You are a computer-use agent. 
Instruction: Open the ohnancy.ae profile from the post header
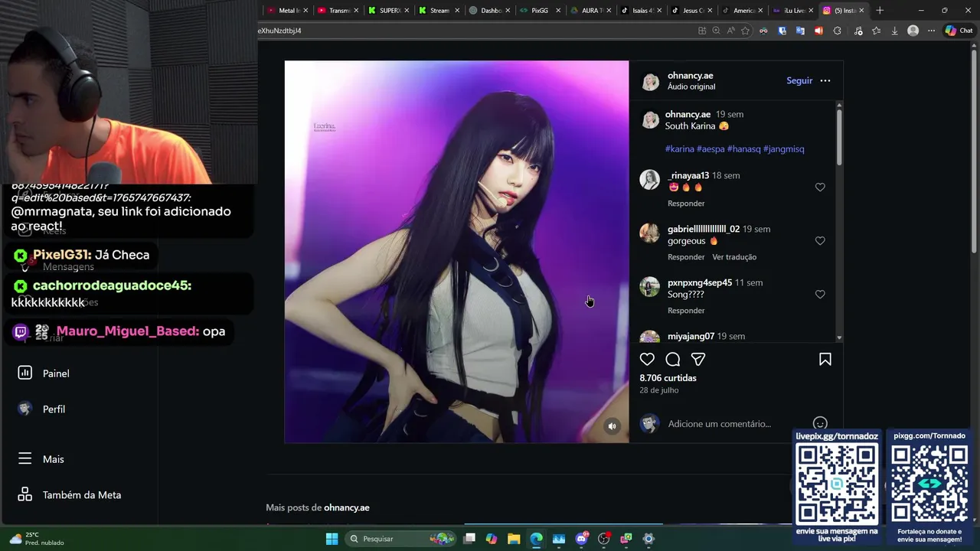tap(690, 75)
